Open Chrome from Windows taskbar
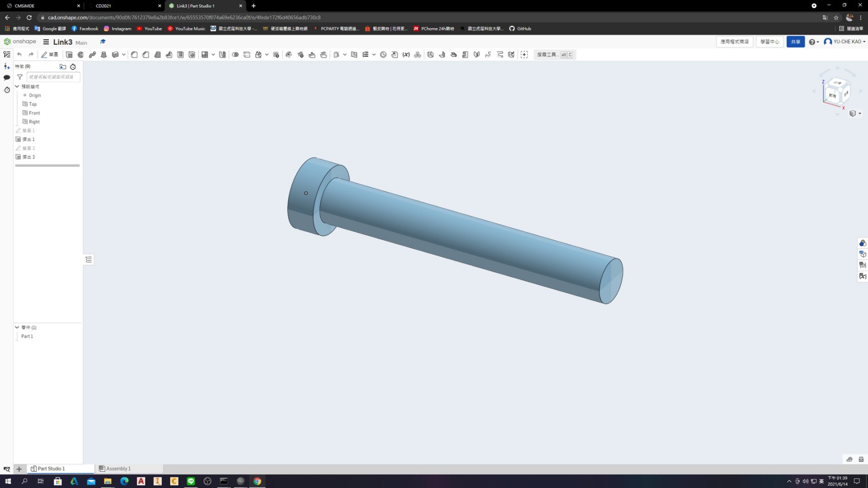This screenshot has height=488, width=868. [257, 481]
